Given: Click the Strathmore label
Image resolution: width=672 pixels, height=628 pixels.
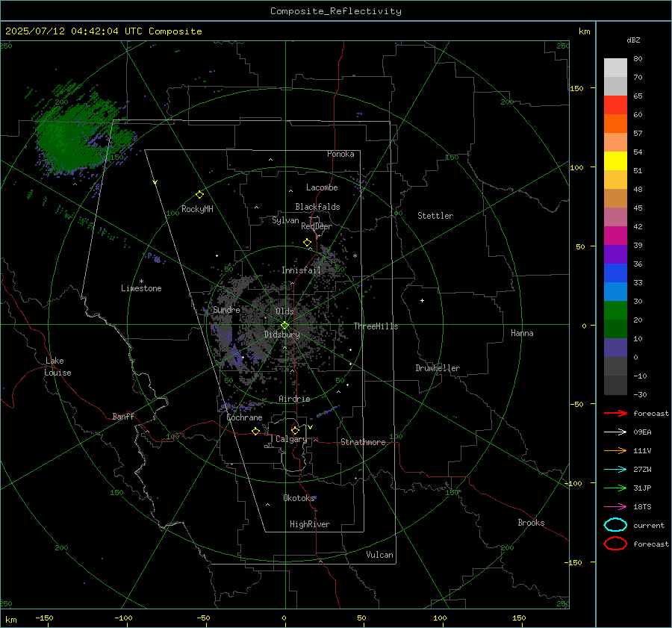Looking at the screenshot, I should pyautogui.click(x=363, y=442).
